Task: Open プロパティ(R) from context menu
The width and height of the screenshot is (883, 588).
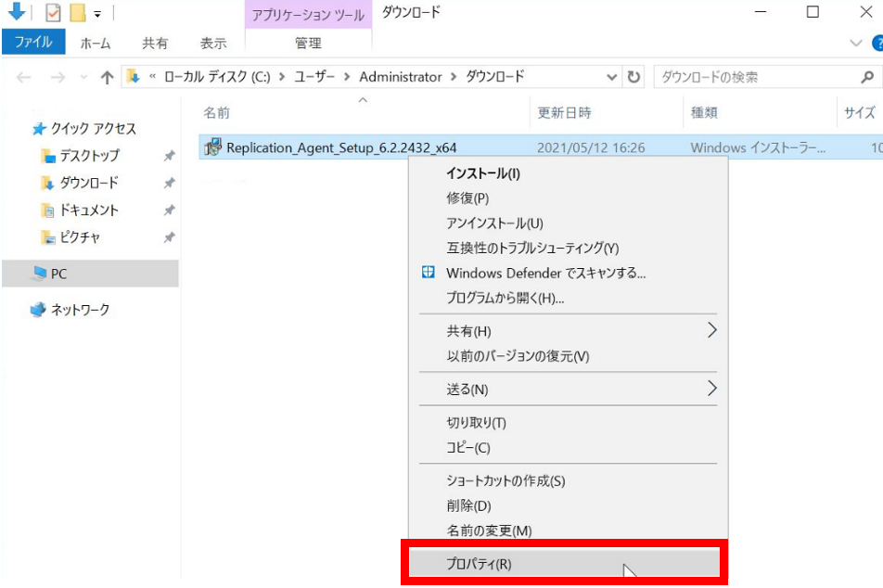Action: click(x=564, y=563)
